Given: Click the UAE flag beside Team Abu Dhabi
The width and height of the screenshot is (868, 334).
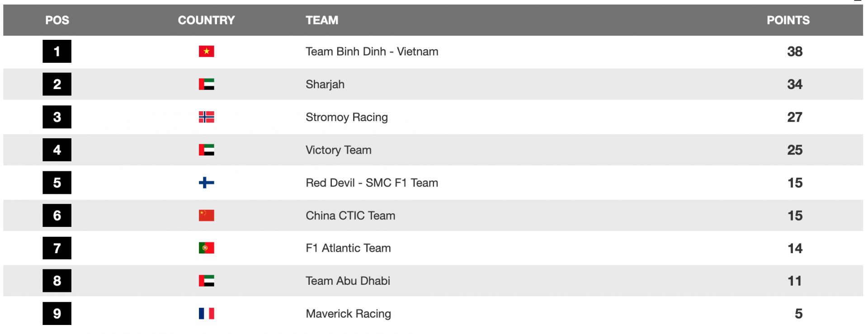Looking at the screenshot, I should pos(206,281).
